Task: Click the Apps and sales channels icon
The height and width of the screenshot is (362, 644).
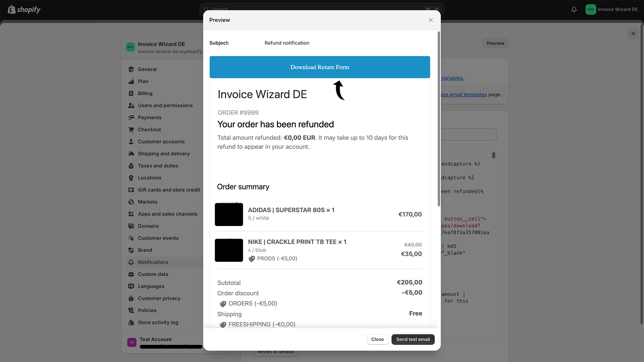Action: tap(131, 214)
